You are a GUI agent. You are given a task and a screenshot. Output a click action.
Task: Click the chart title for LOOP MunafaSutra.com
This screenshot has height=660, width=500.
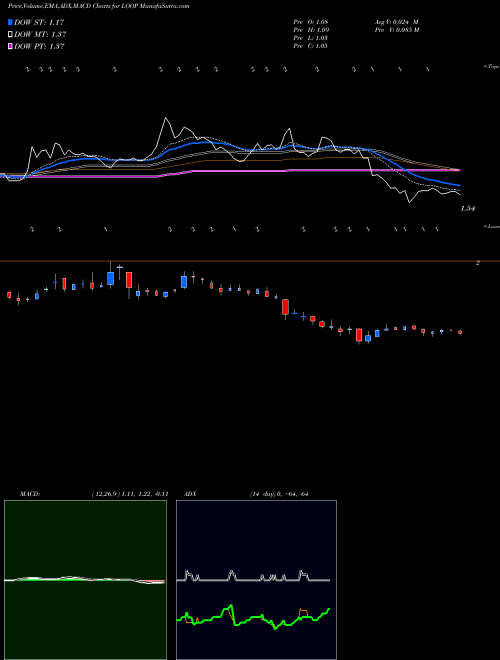click(x=98, y=6)
